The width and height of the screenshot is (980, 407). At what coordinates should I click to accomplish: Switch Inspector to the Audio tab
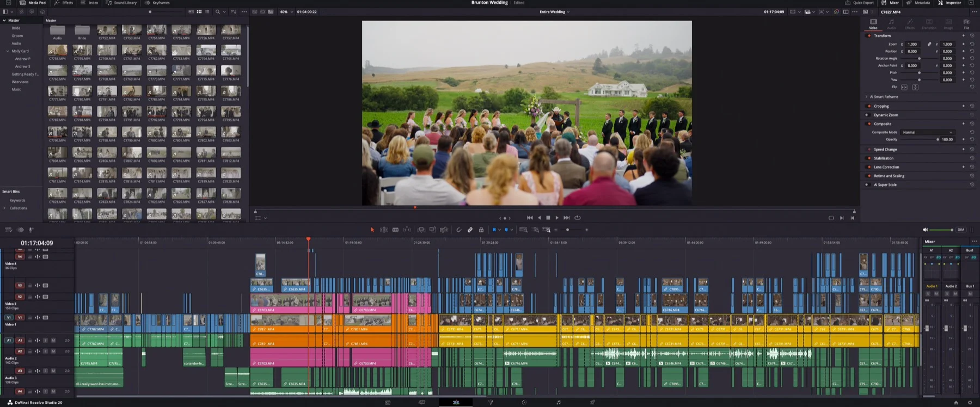(891, 23)
